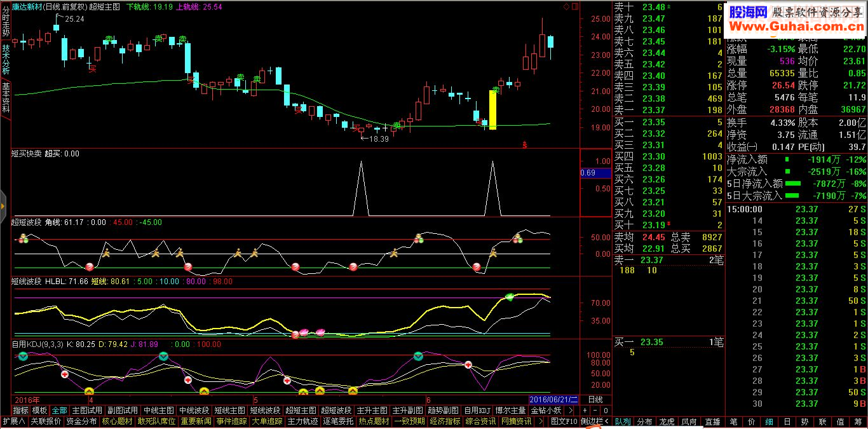The height and width of the screenshot is (429, 868).
Task: Switch to the 分布 tab
Action: click(x=644, y=421)
